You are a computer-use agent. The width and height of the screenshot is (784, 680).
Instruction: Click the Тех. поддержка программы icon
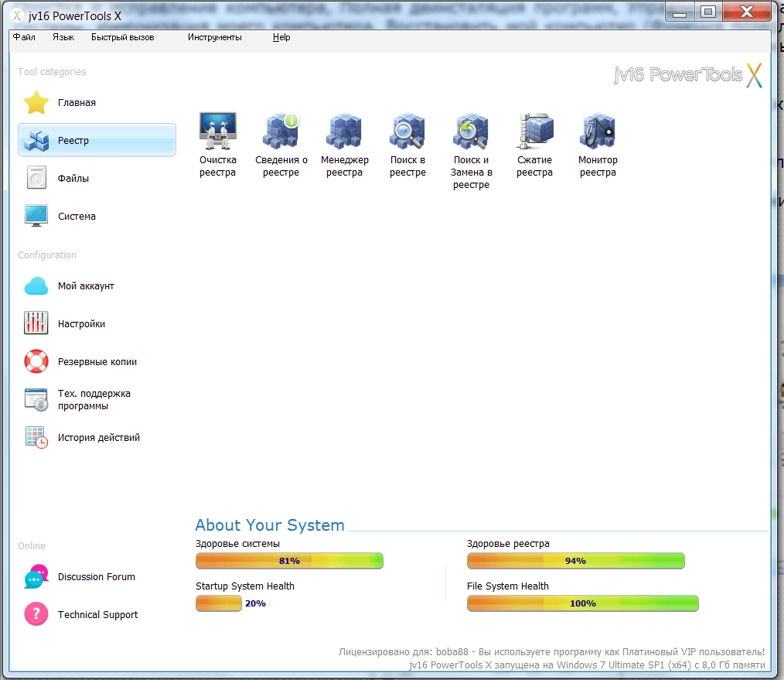[x=36, y=400]
